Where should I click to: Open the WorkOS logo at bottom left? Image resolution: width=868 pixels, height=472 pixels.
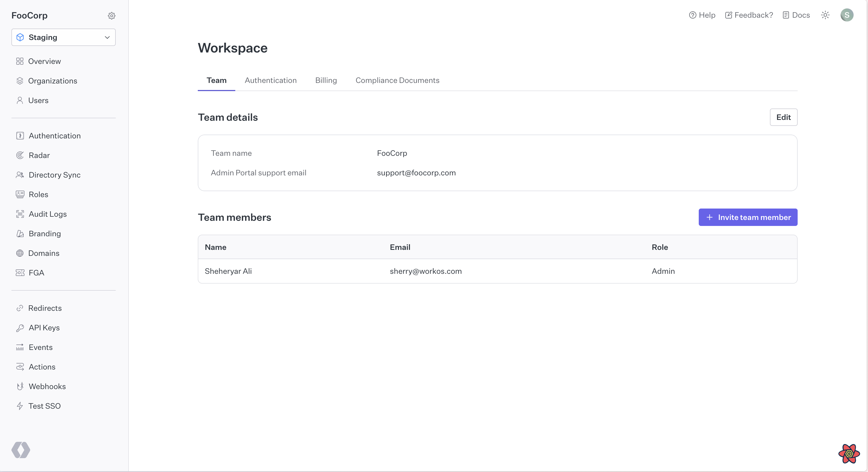21,450
